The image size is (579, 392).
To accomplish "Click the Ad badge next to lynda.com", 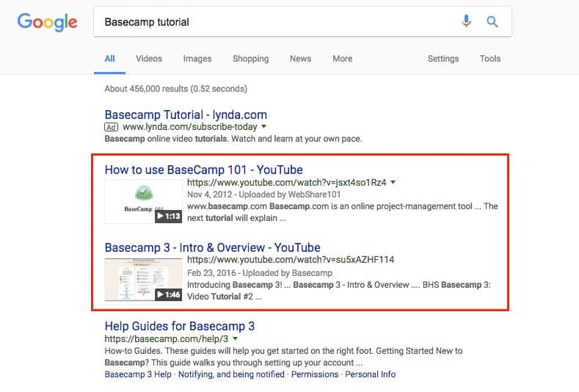I will point(111,127).
